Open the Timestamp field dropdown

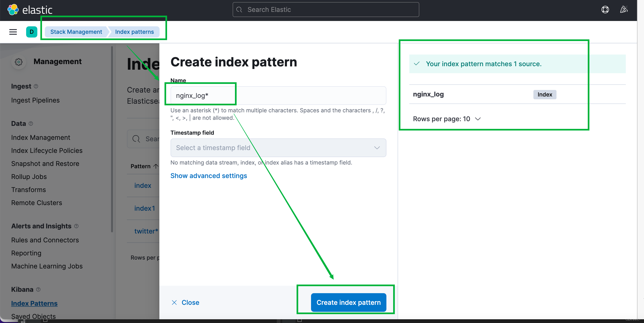(278, 148)
